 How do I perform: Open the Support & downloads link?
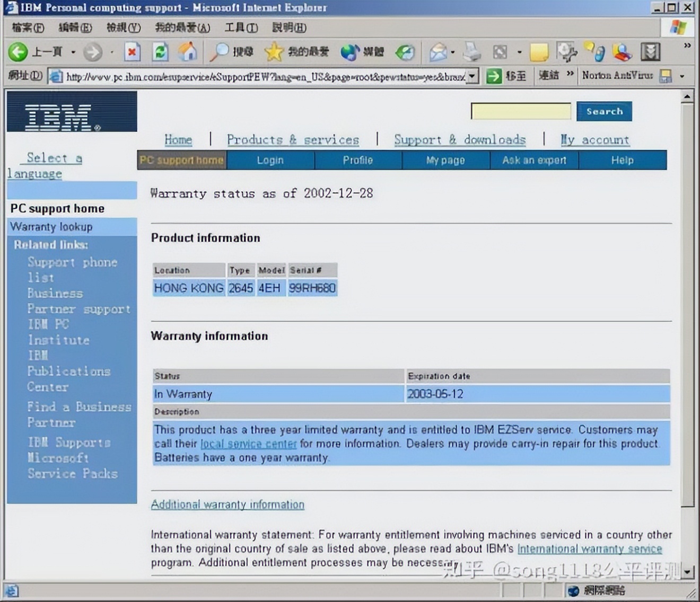(460, 140)
